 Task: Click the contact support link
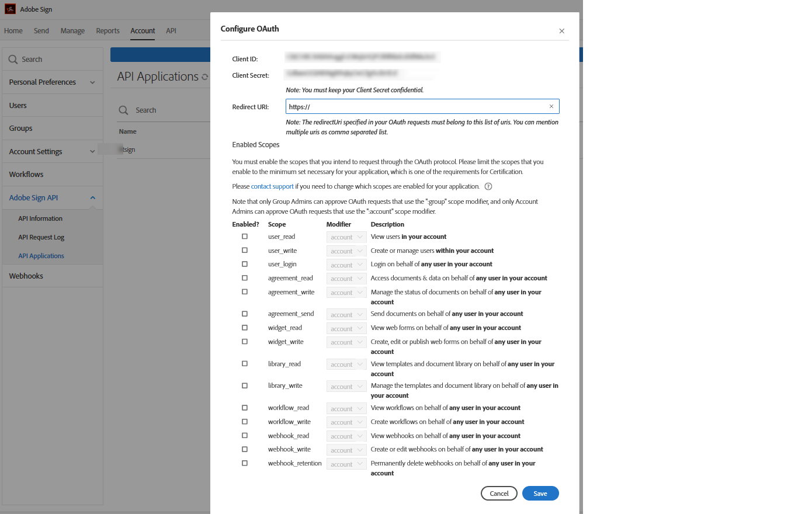click(x=272, y=186)
